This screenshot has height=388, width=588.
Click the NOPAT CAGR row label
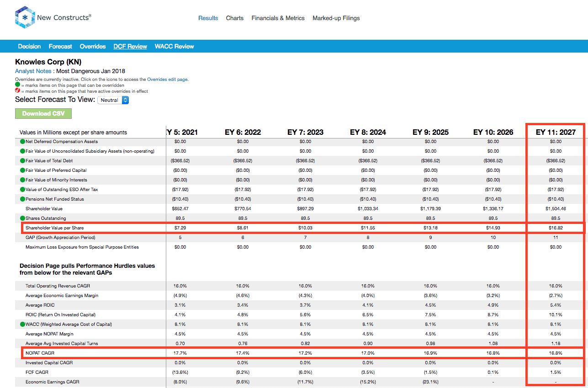click(x=40, y=353)
